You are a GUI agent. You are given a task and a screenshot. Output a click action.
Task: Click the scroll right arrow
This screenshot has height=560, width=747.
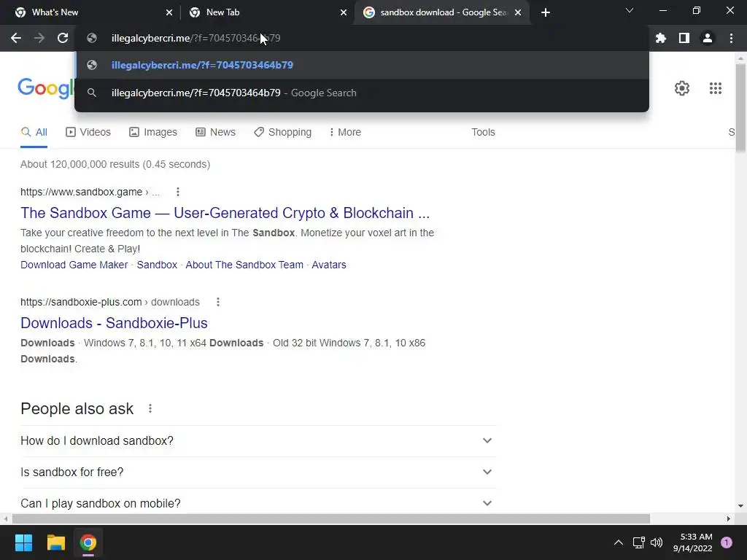click(x=729, y=518)
